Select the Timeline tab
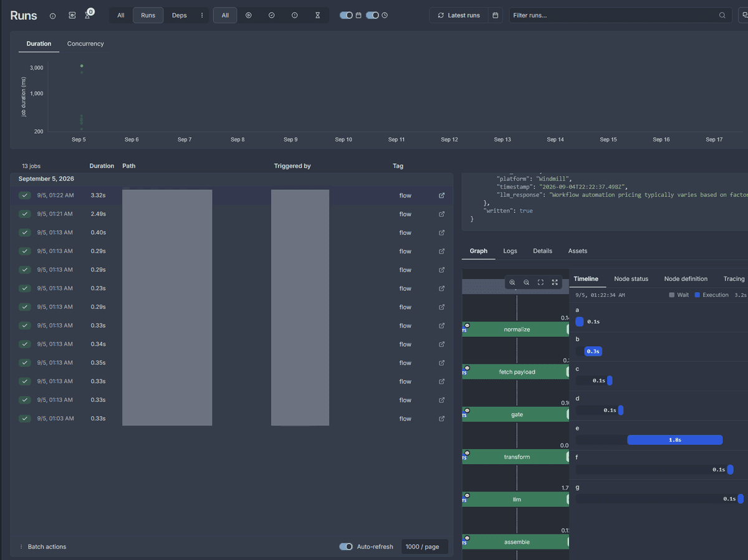Viewport: 748px width, 560px height. tap(586, 279)
